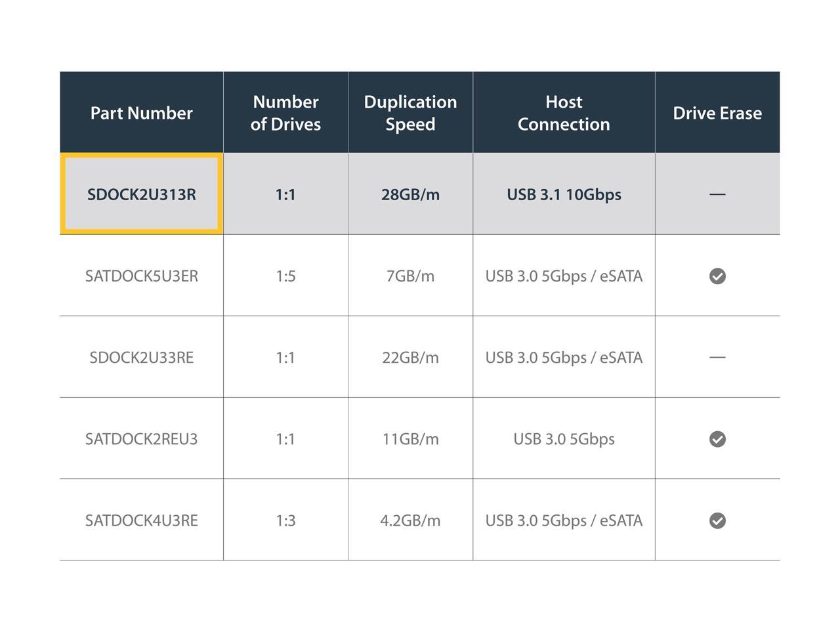Image resolution: width=840 pixels, height=630 pixels.
Task: Click the Number of Drives header
Action: click(285, 113)
